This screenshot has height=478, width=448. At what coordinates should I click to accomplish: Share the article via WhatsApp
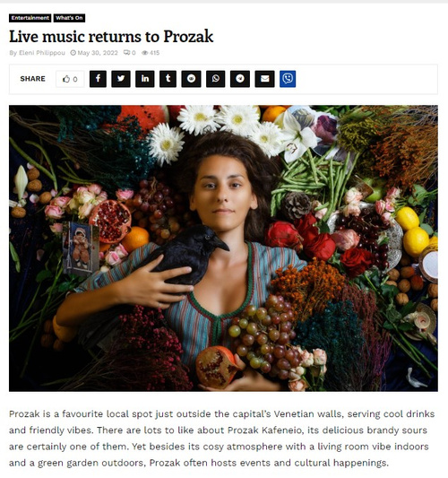(x=216, y=79)
